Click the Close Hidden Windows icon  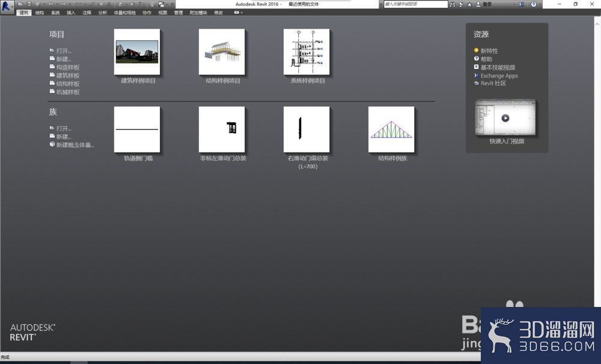pyautogui.click(x=152, y=4)
